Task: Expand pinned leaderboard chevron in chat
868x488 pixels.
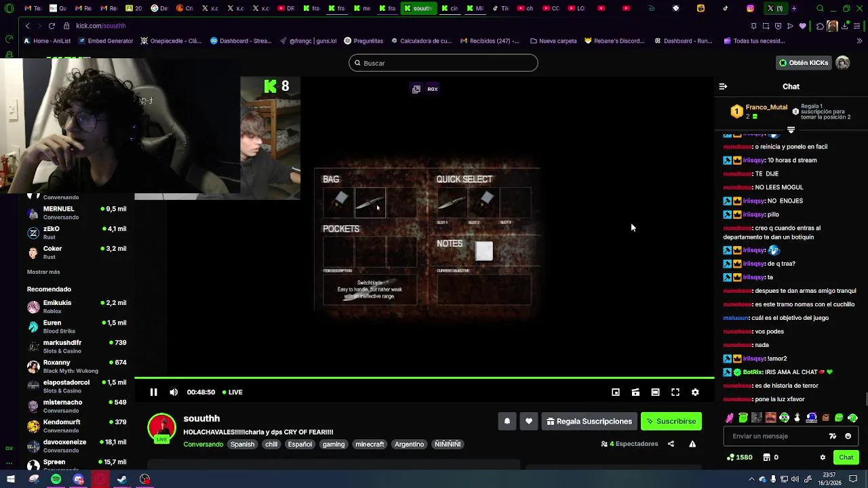Action: point(791,129)
